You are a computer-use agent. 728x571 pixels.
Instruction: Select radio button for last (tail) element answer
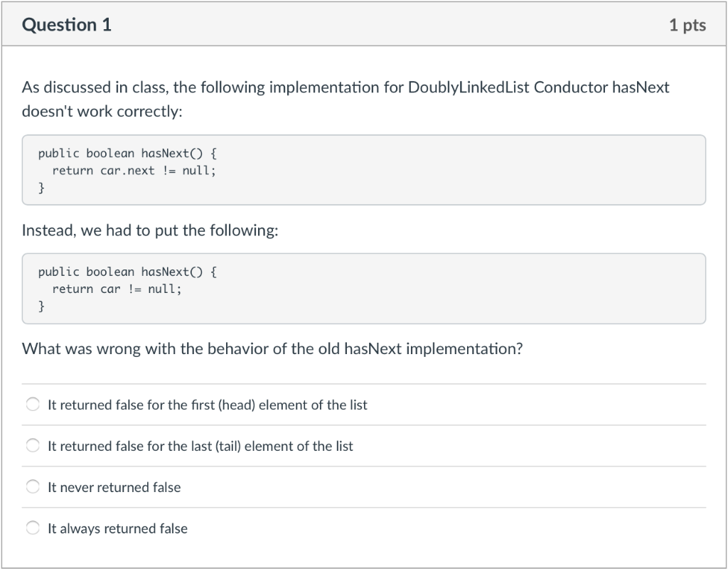pyautogui.click(x=33, y=446)
